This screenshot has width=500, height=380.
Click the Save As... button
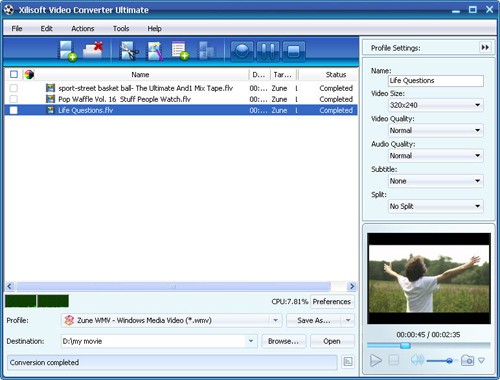point(314,320)
